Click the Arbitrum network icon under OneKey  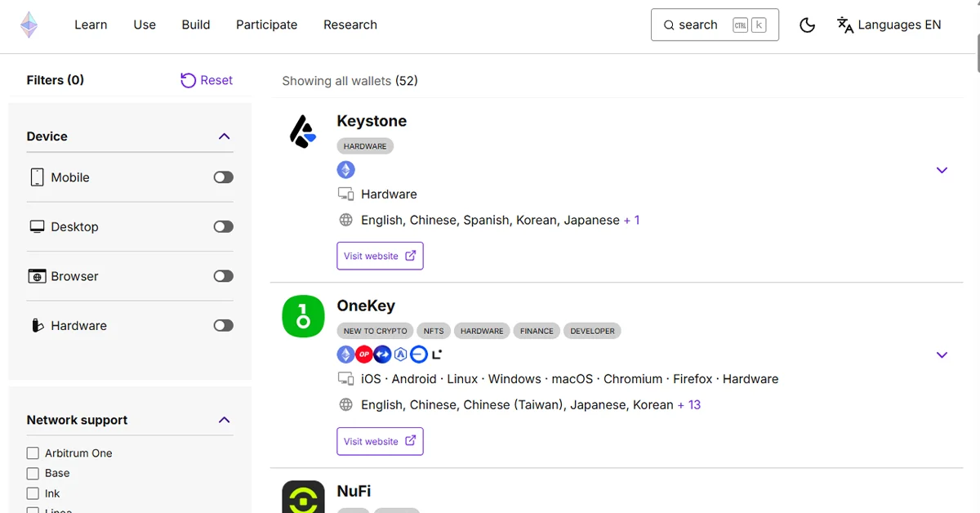coord(400,355)
